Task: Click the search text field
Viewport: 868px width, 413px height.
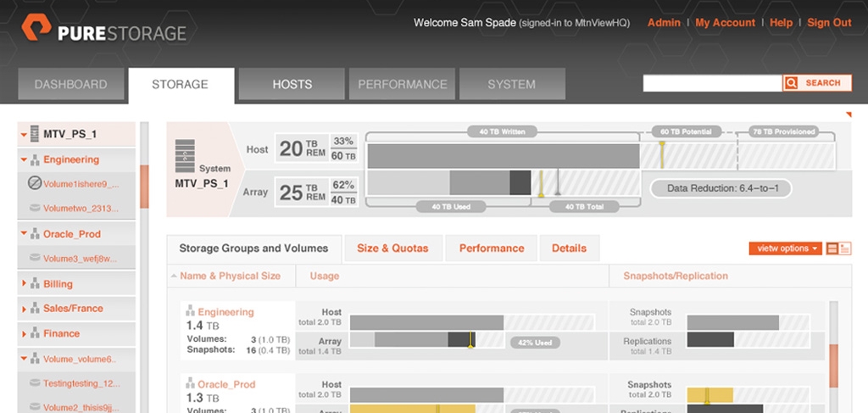Action: [x=712, y=83]
